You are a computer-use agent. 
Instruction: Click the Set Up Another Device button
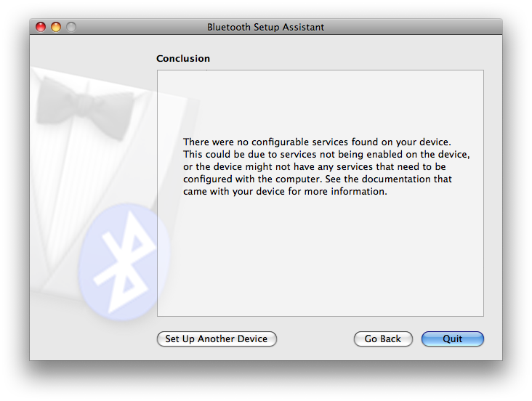[217, 339]
